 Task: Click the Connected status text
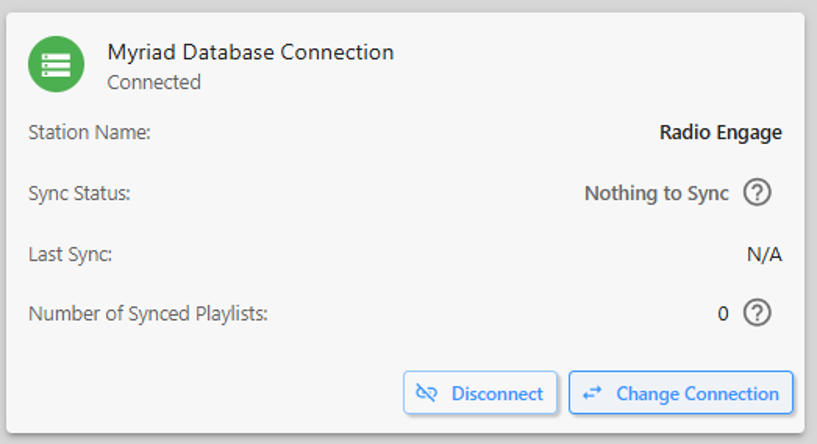point(154,82)
